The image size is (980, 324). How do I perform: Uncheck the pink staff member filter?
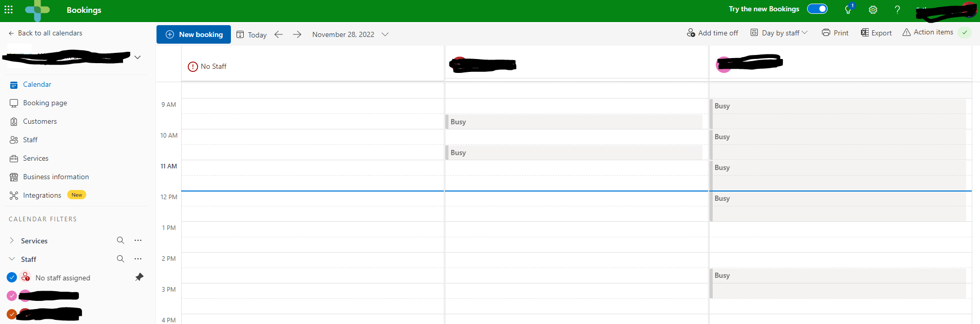pos(12,296)
